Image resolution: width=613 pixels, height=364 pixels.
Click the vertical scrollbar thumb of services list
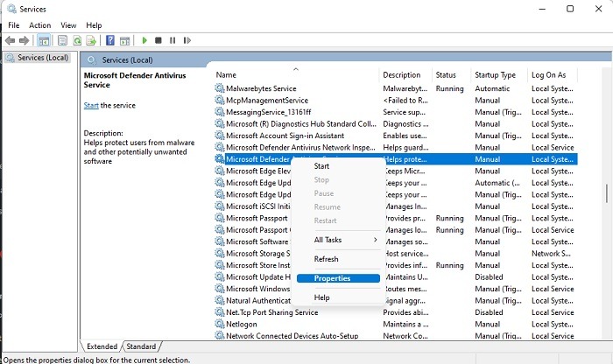click(x=606, y=193)
